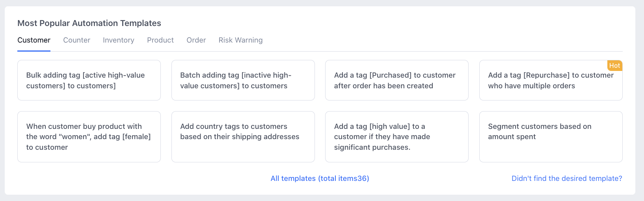Select Add a tag Purchased template card
Image resolution: width=644 pixels, height=201 pixels.
coord(397,80)
